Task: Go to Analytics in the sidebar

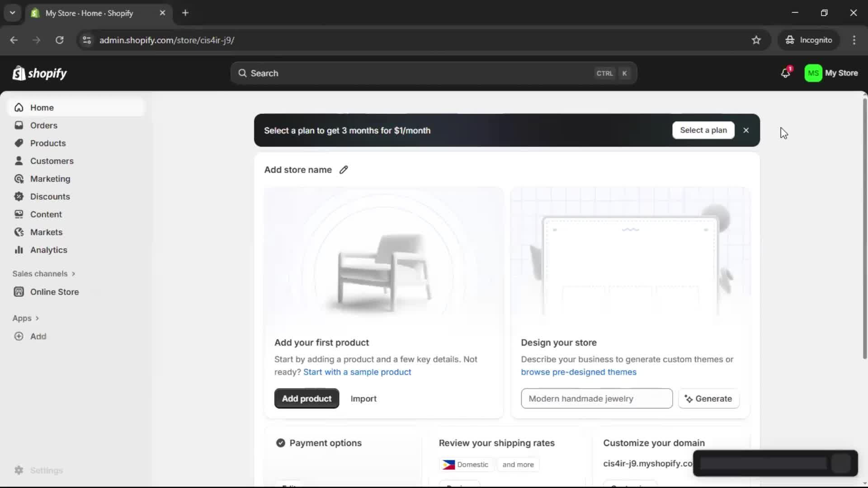Action: [x=48, y=250]
